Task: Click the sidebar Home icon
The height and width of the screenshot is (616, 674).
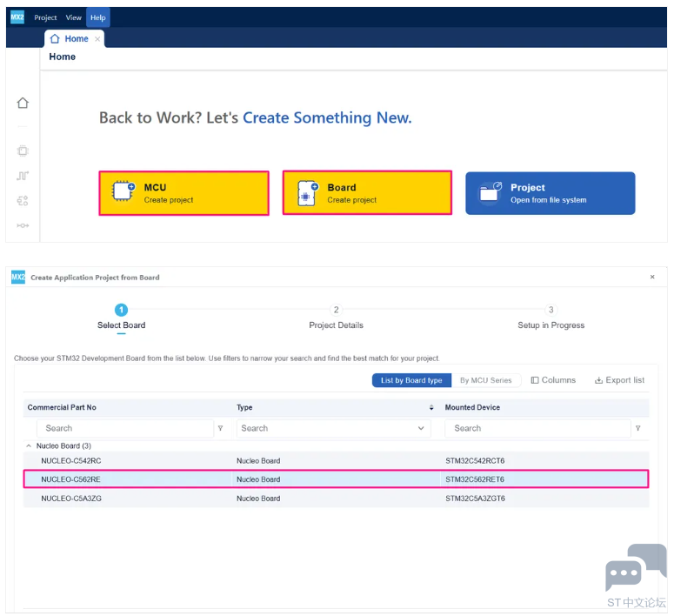Action: 23,103
